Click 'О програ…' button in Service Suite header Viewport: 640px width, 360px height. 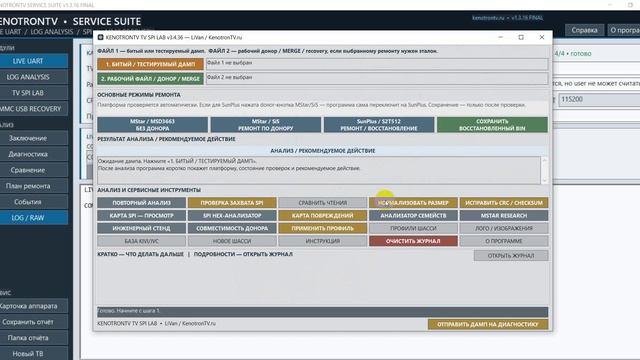pos(624,30)
